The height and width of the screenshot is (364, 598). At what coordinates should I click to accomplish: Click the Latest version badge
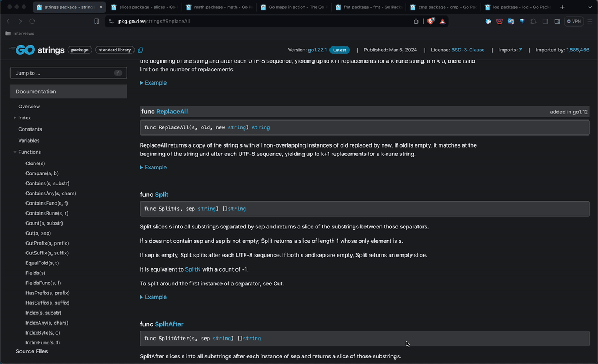[339, 50]
